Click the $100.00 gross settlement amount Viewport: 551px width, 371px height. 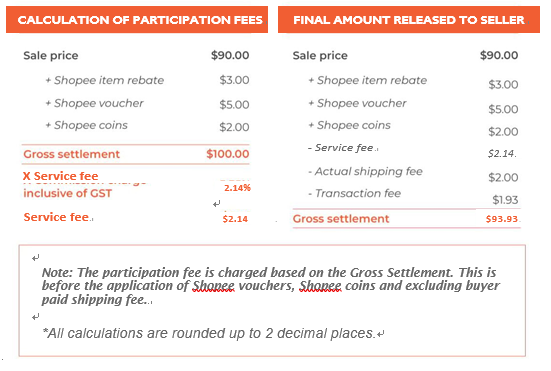point(228,154)
